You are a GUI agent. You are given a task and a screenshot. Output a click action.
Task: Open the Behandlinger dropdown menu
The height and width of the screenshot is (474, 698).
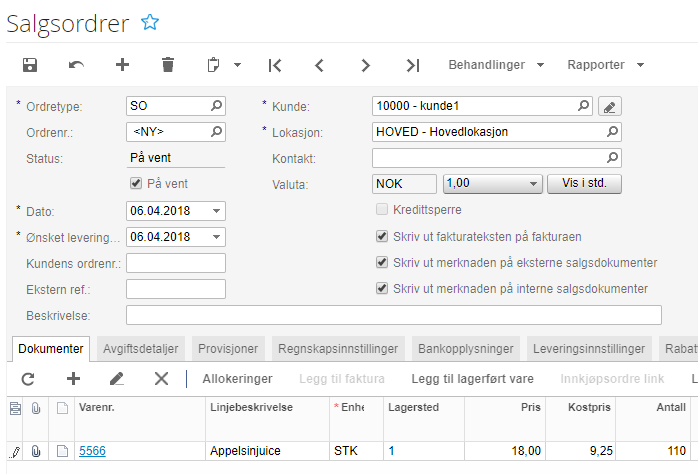pyautogui.click(x=496, y=65)
